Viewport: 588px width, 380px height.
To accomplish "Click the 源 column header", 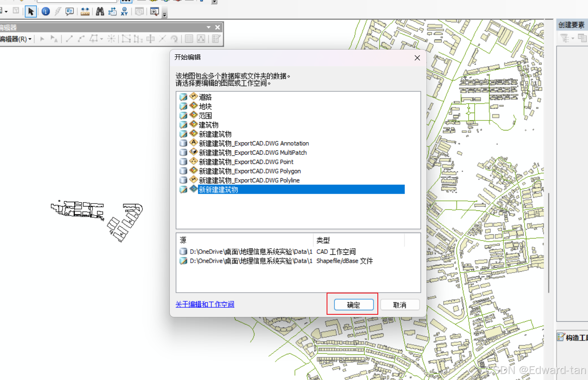I will pos(245,240).
